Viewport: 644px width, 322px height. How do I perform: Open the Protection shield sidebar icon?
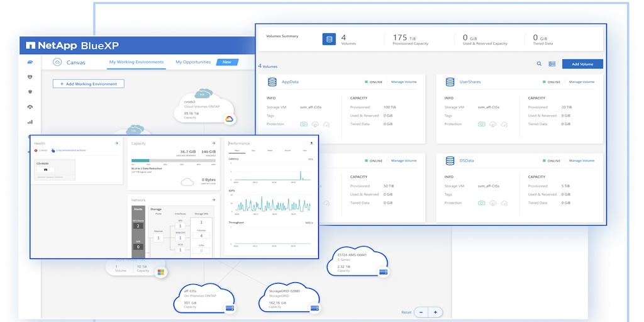tap(30, 92)
